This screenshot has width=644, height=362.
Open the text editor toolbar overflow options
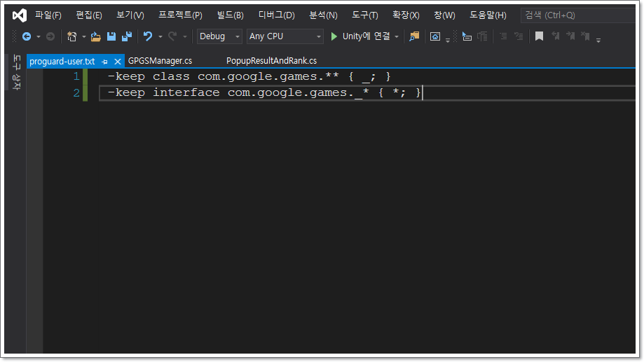pos(598,40)
